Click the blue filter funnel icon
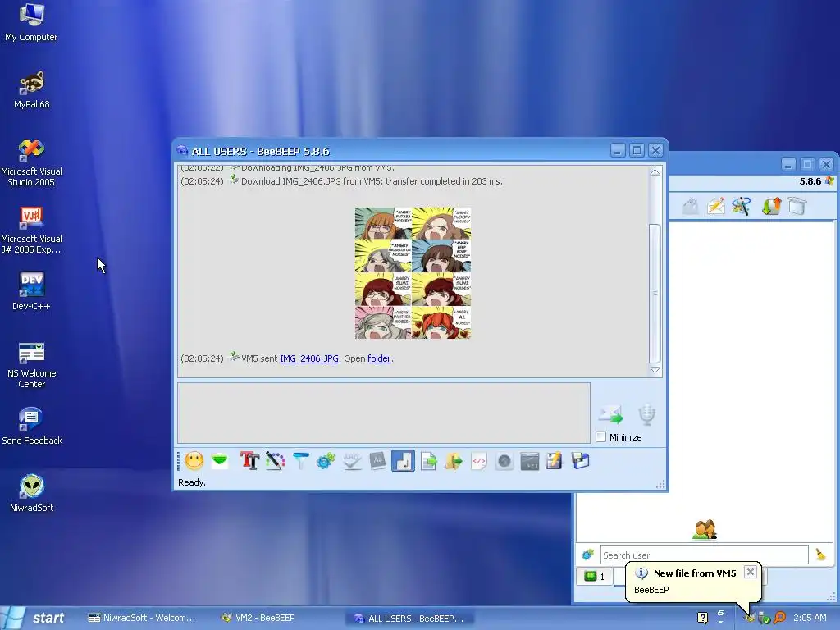The image size is (840, 630). tap(301, 461)
